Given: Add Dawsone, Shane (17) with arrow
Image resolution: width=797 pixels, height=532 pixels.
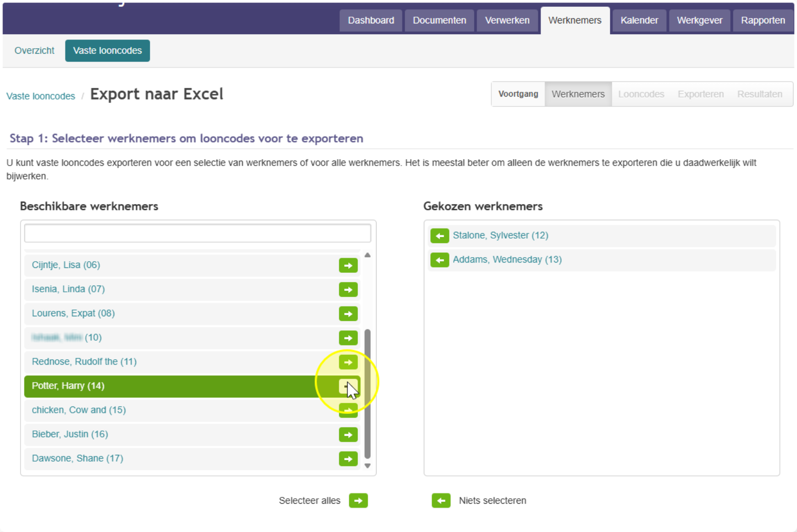Looking at the screenshot, I should pyautogui.click(x=348, y=459).
